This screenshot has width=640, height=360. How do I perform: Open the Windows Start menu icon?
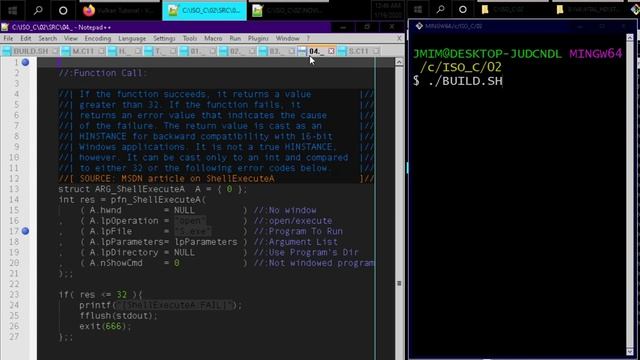[x=13, y=10]
